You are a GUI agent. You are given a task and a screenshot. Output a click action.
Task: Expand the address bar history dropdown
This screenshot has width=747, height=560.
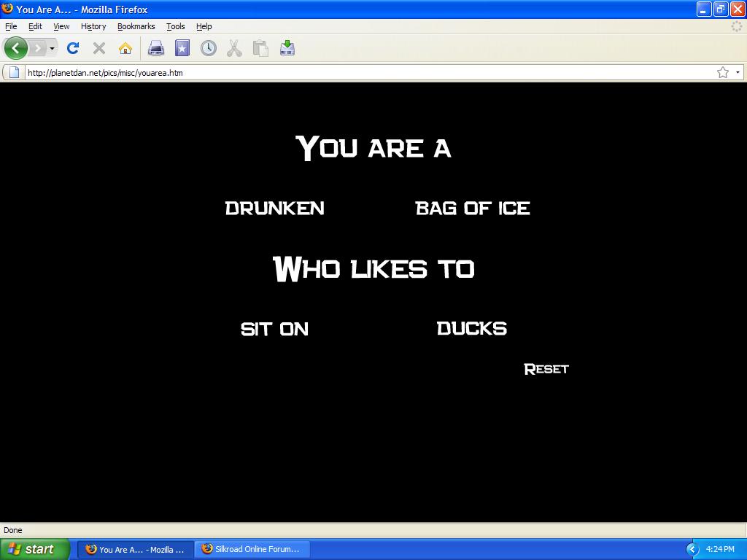[x=738, y=72]
